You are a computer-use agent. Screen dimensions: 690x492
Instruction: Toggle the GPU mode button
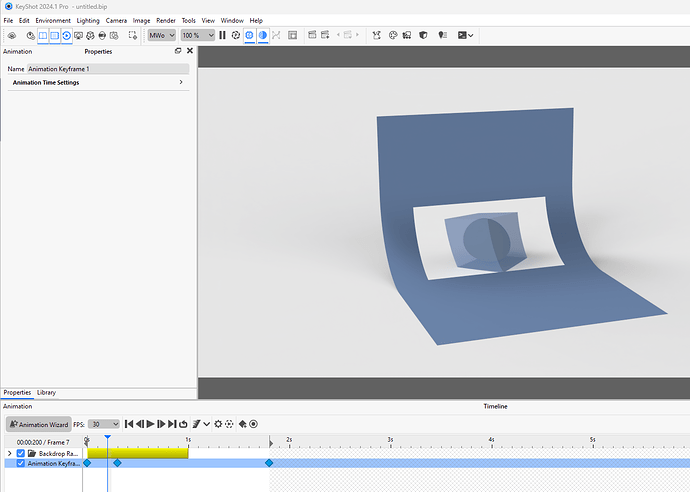pyautogui.click(x=249, y=35)
